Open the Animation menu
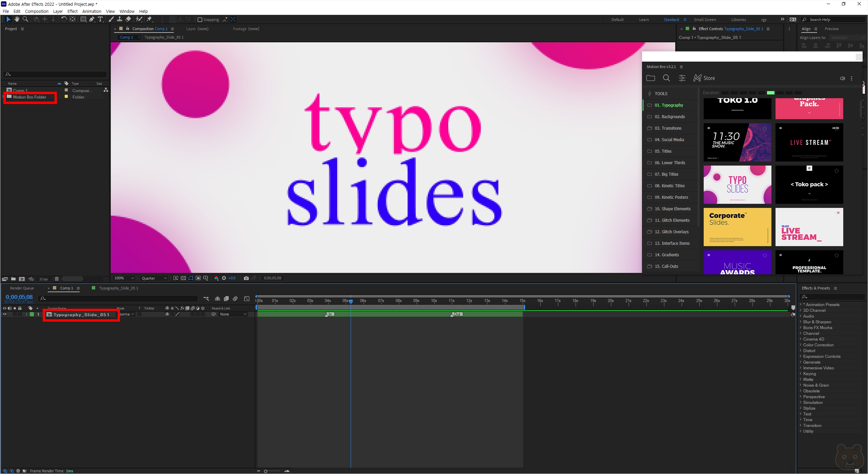The width and height of the screenshot is (868, 474). [91, 11]
